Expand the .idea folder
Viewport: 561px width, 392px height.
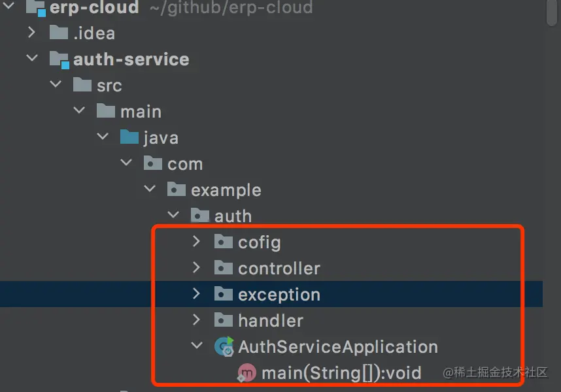pos(32,33)
